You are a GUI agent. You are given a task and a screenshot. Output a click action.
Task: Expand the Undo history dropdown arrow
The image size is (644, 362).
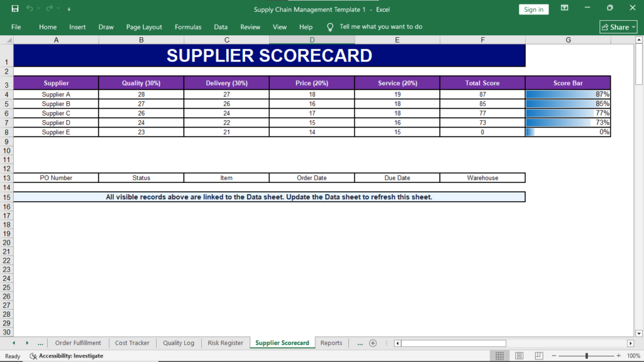(38, 9)
